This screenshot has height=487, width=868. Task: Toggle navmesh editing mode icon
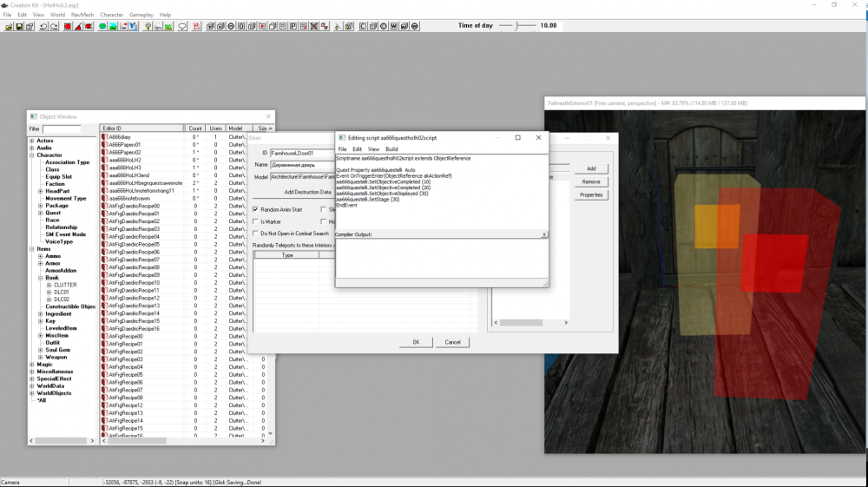click(x=196, y=26)
